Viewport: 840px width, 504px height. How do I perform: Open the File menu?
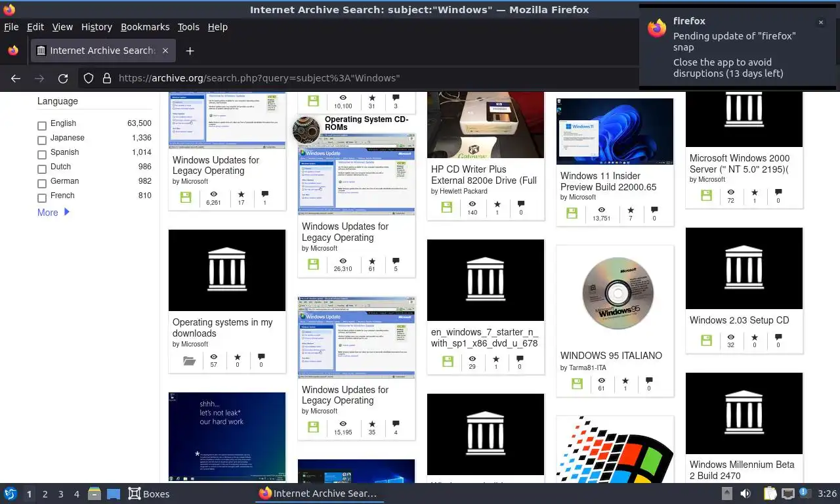pyautogui.click(x=11, y=27)
